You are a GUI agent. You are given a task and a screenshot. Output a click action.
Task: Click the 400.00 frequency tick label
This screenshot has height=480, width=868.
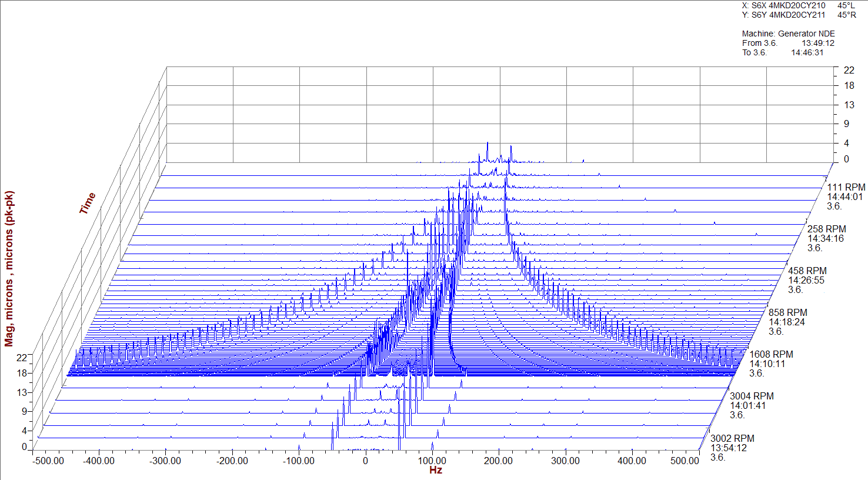[632, 461]
